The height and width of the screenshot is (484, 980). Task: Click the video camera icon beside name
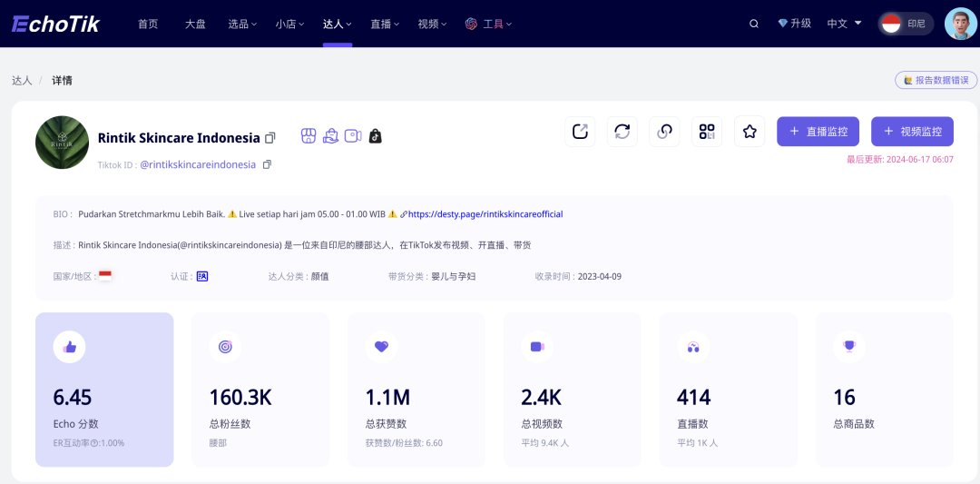coord(353,136)
